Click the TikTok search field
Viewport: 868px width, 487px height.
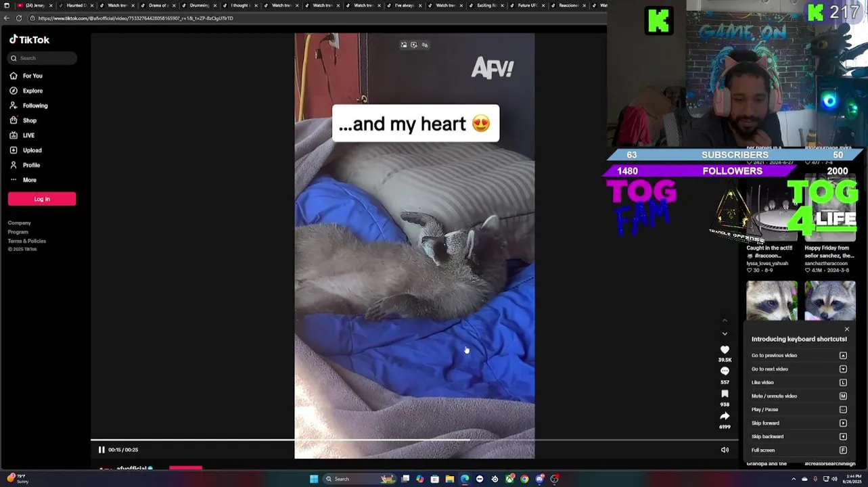click(42, 58)
